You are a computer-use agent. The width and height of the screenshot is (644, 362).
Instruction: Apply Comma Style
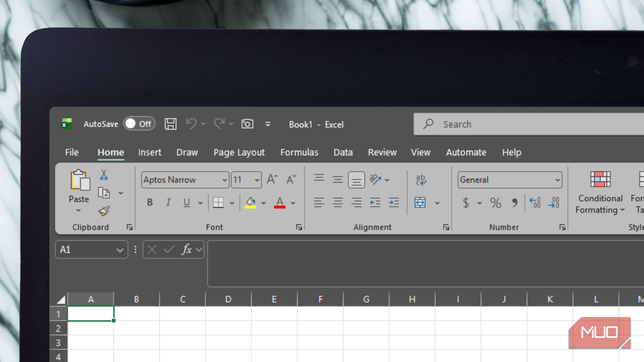click(514, 203)
